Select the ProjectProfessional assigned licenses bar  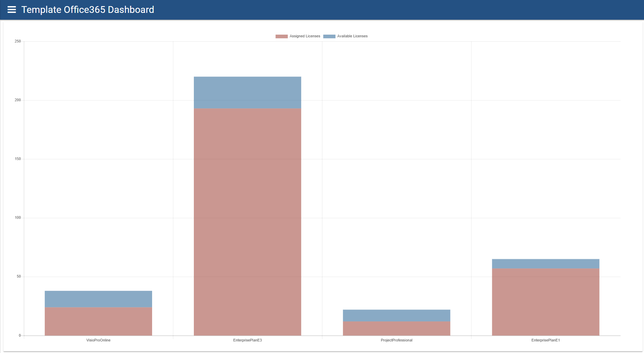(397, 329)
